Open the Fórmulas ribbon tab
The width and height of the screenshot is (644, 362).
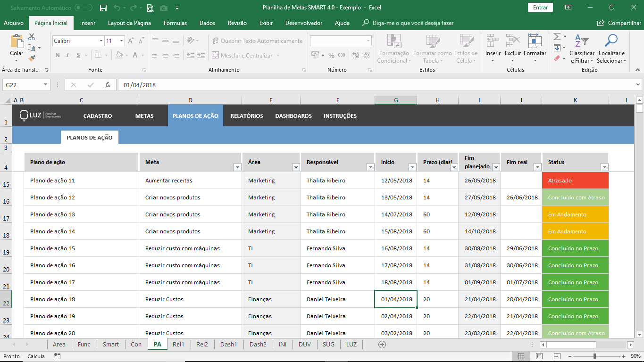[175, 23]
